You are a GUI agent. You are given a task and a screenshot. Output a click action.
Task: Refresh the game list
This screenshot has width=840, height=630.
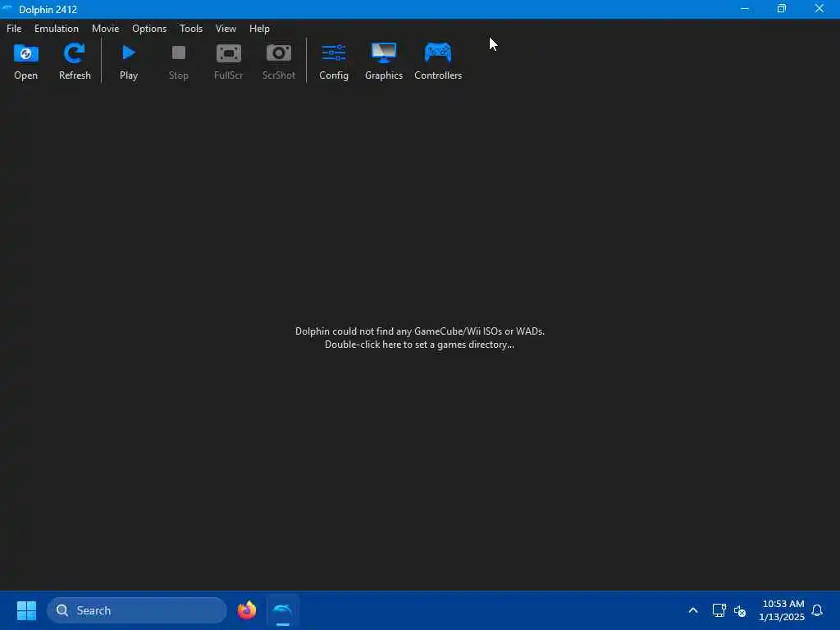click(x=75, y=61)
